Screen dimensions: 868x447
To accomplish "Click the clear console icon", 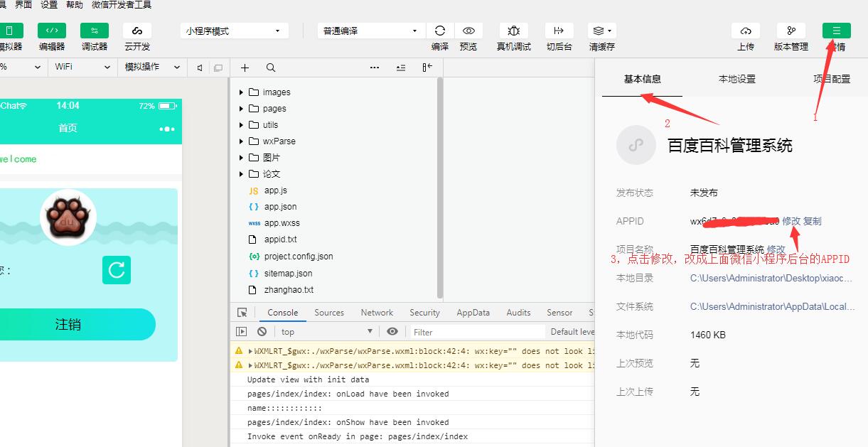I will tap(262, 332).
